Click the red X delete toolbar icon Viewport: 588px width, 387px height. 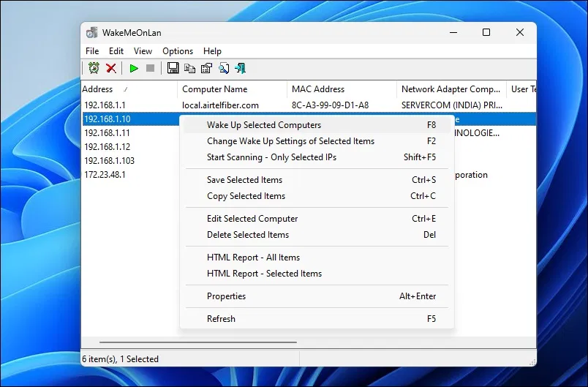111,68
